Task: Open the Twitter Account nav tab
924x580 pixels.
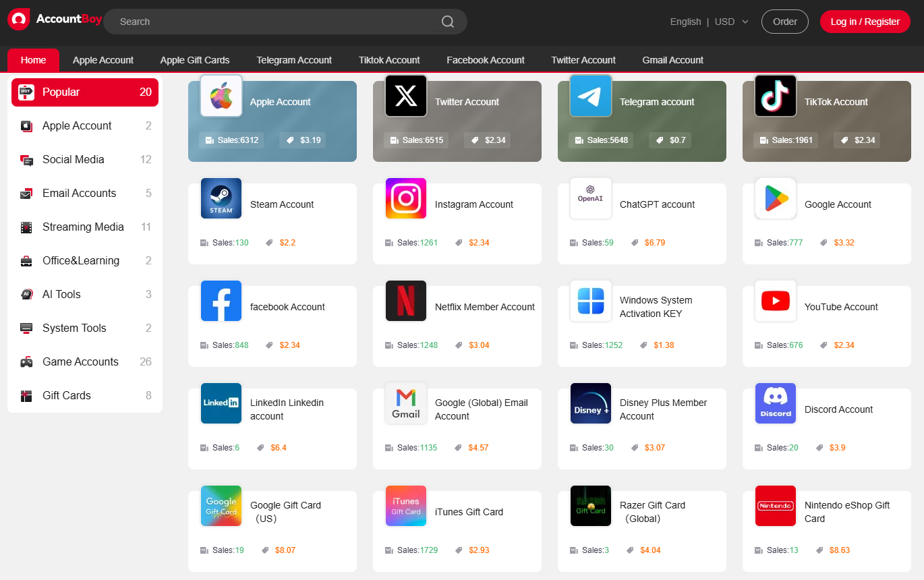Action: pos(583,60)
